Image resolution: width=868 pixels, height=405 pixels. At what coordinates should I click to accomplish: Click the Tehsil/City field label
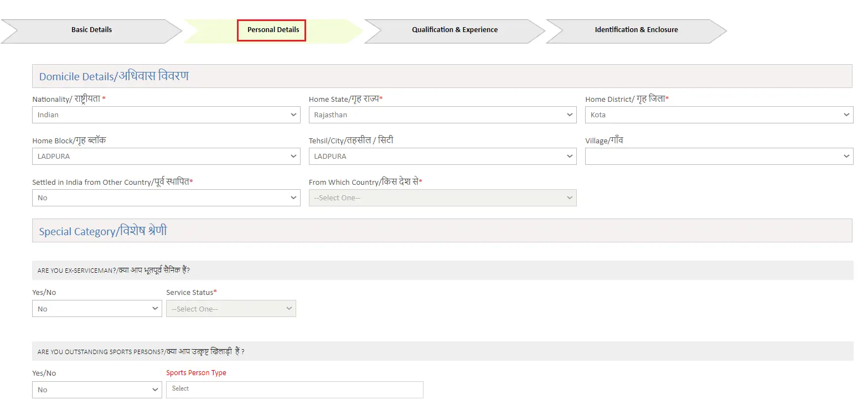[351, 140]
